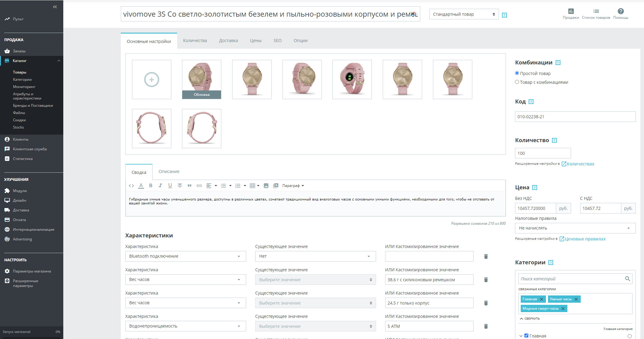Screen dimensions: 644x339
Task: Click the help icon beside product type dropdown
Action: pos(504,15)
